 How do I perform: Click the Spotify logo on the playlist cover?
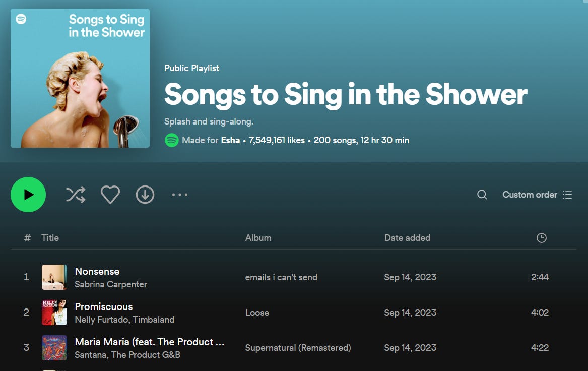point(21,20)
